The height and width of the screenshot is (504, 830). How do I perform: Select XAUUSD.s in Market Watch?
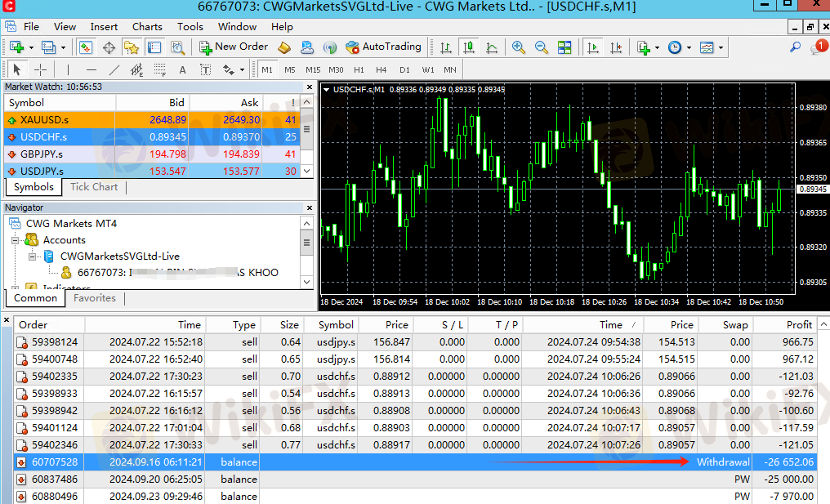tap(152, 119)
